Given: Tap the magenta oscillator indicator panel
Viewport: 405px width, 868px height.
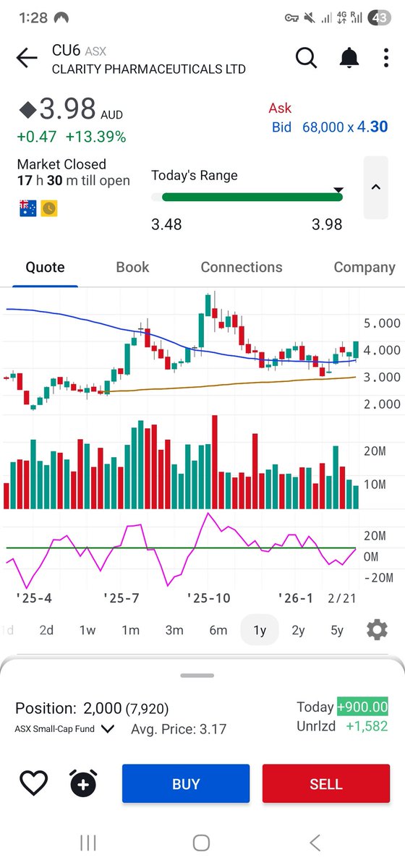Looking at the screenshot, I should [181, 550].
